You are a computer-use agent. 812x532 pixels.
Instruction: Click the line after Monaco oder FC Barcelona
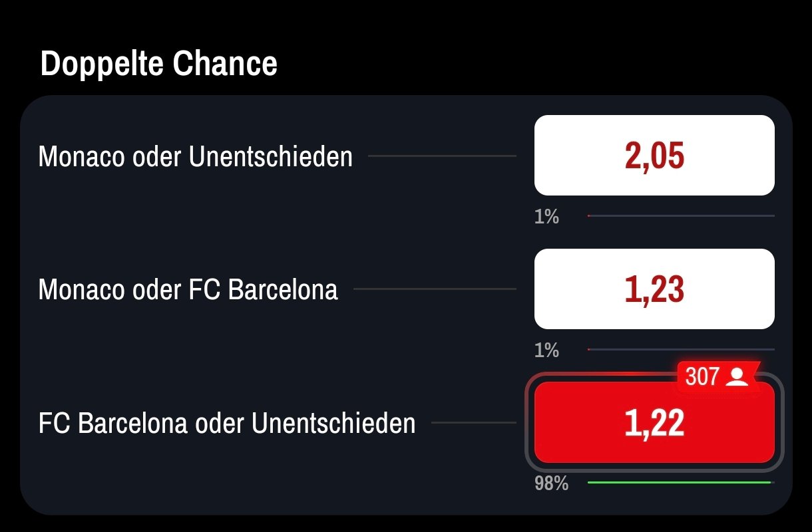(435, 289)
